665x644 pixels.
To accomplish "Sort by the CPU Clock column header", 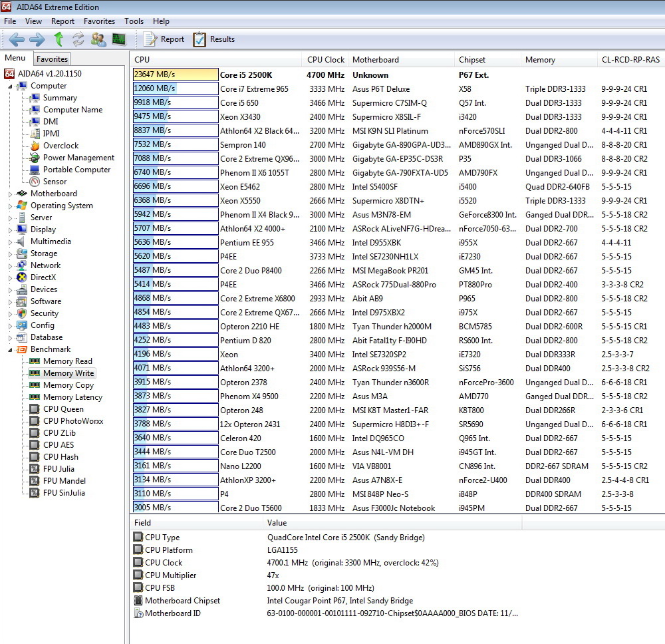I will pos(326,60).
